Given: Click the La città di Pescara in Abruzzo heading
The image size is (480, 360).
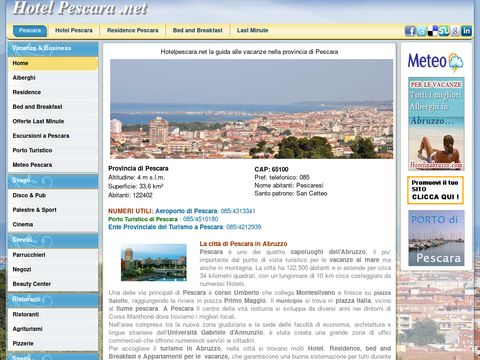Looking at the screenshot, I should coord(243,244).
